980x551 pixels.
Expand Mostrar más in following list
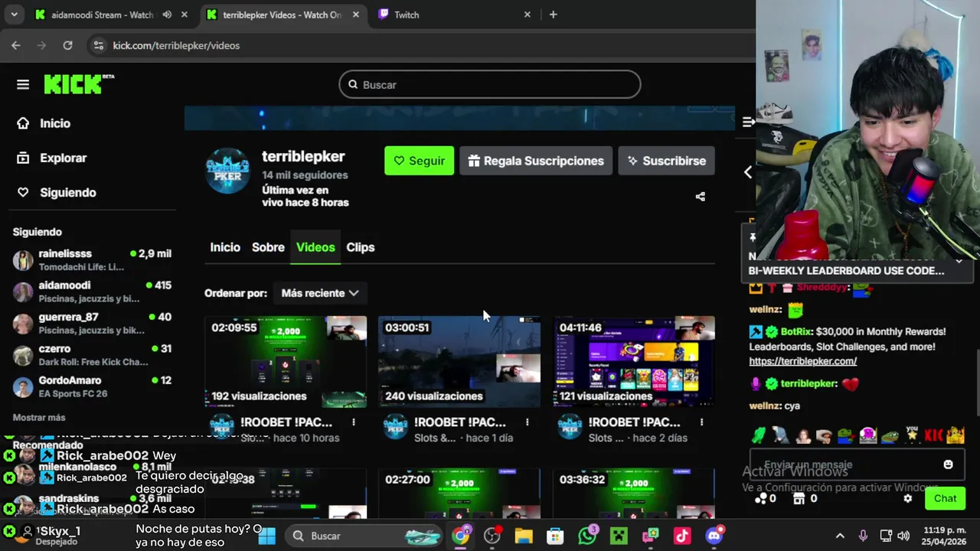pos(39,417)
